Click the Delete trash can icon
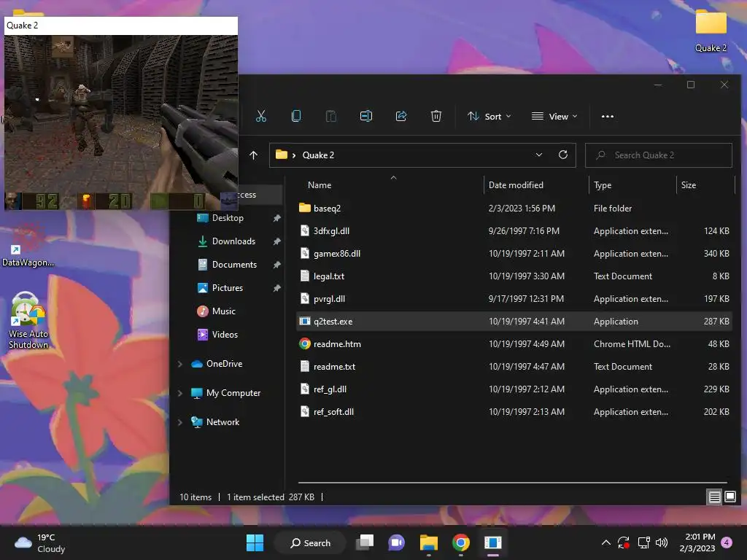 point(436,116)
